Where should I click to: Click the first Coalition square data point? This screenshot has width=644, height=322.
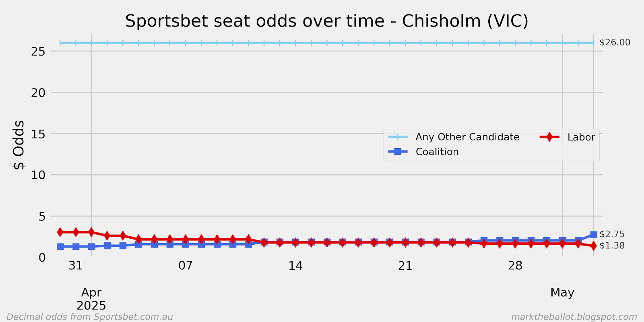pyautogui.click(x=60, y=247)
